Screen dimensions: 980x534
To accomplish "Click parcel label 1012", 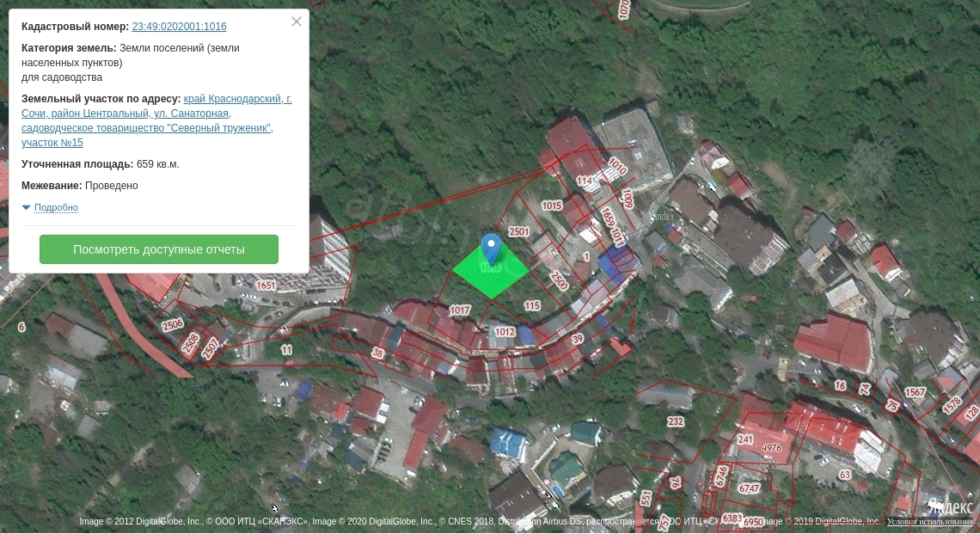I will click(x=505, y=332).
